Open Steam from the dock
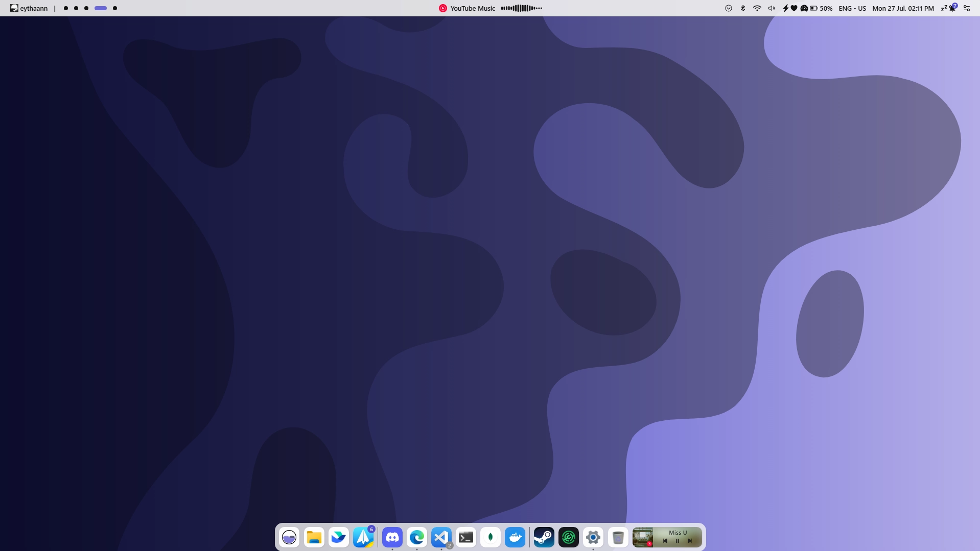980x551 pixels. tap(544, 537)
